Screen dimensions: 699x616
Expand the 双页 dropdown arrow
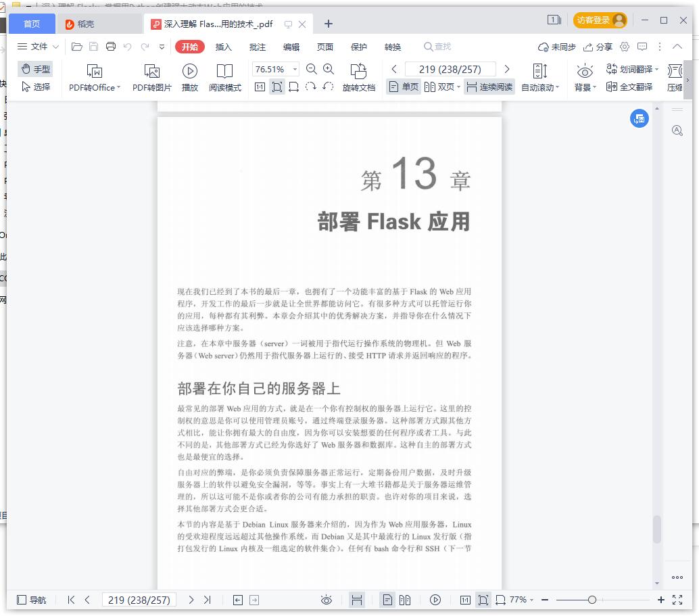[458, 87]
